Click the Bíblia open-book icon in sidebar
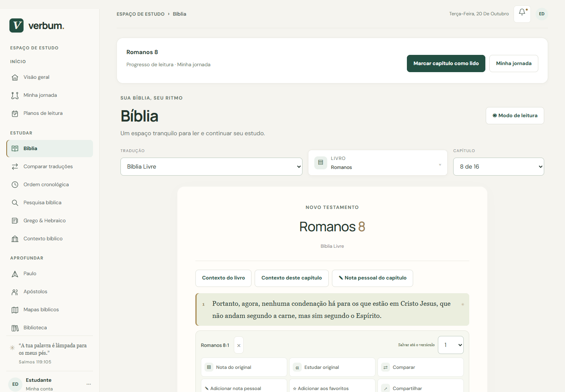Viewport: 565px width, 392px height. coord(15,149)
